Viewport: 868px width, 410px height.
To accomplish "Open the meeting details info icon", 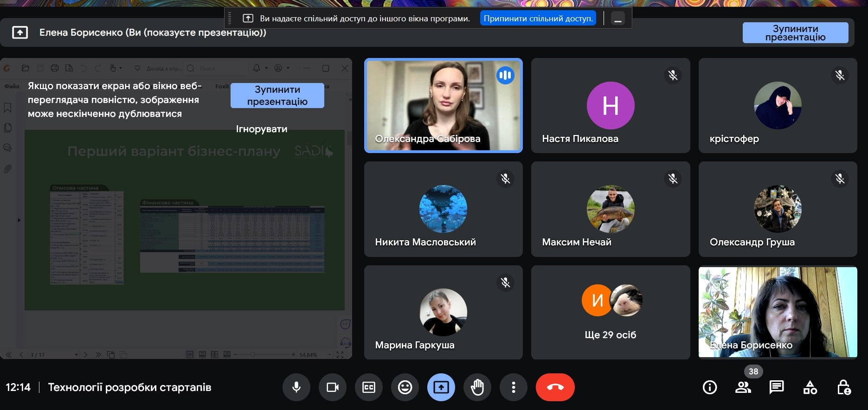I will pyautogui.click(x=710, y=387).
